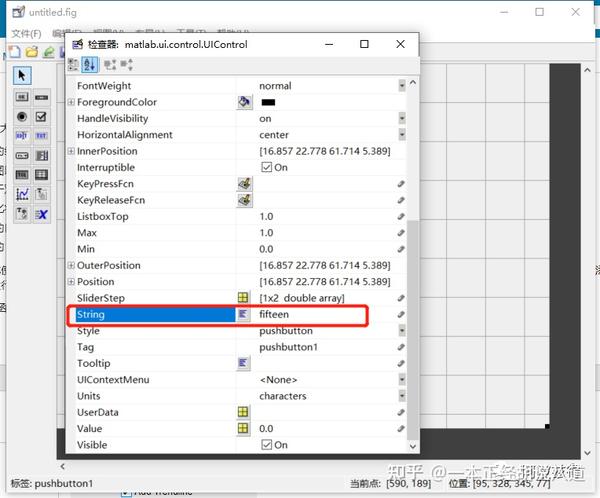Open the KeyPressFcn callback editor icon

[x=244, y=184]
